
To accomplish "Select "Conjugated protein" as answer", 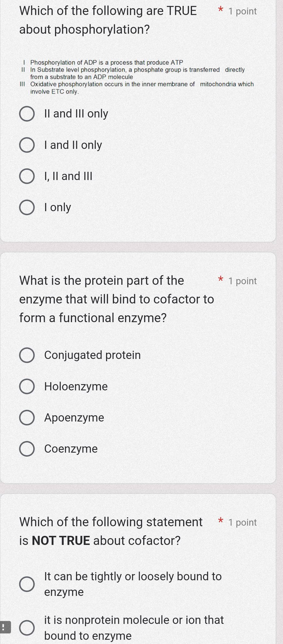I will pos(28,355).
